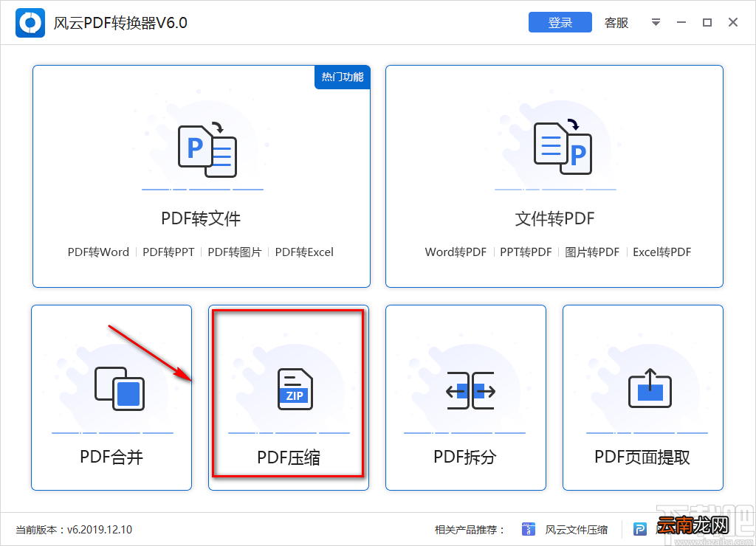Click the PDF页面提取 extract icon

point(650,388)
